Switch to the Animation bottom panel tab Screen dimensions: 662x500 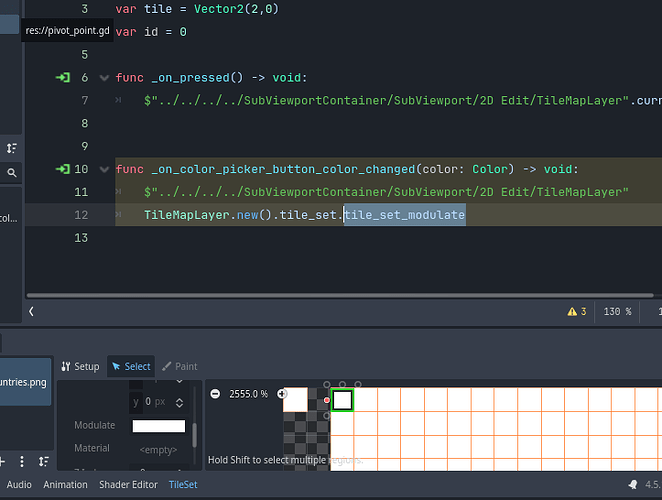[x=65, y=485]
